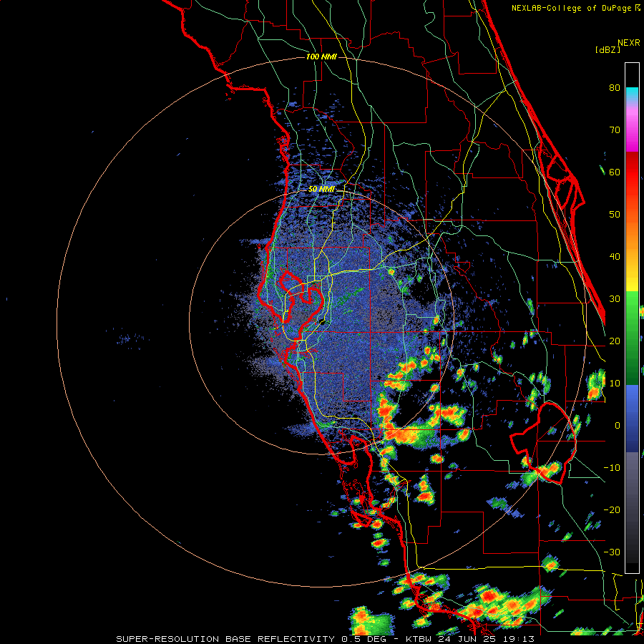This screenshot has height=644, width=644.
Task: Click the 60 value on the dBZ scale
Action: [x=615, y=172]
